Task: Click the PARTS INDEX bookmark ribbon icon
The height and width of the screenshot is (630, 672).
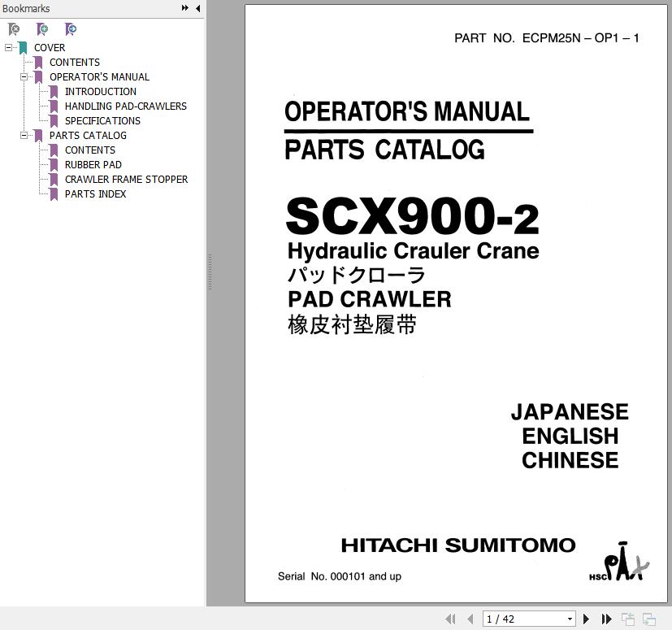Action: pyautogui.click(x=54, y=194)
